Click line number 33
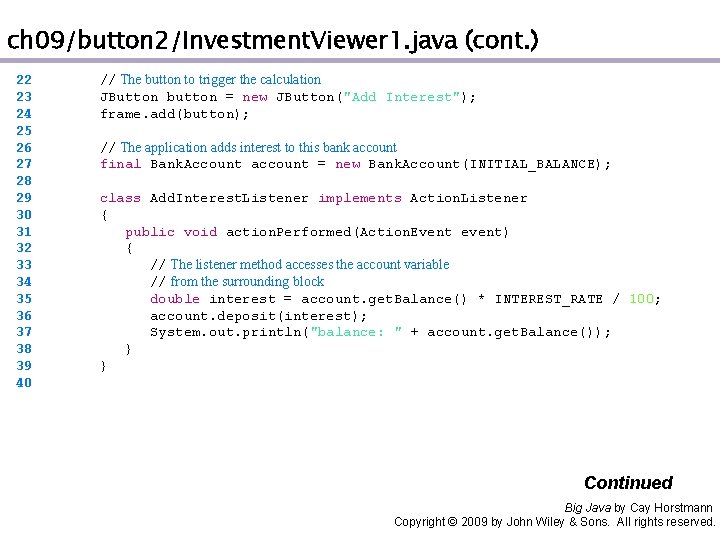This screenshot has width=720, height=540. click(x=24, y=264)
